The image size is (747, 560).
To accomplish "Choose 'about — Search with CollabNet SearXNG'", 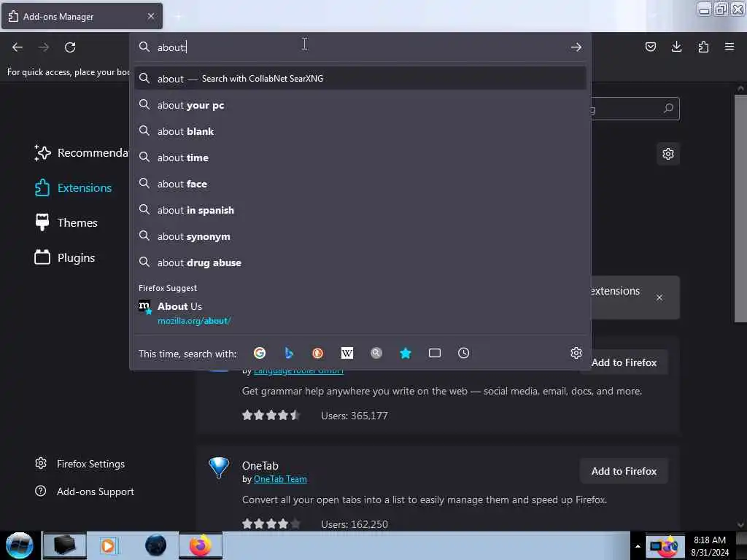I will [x=360, y=79].
